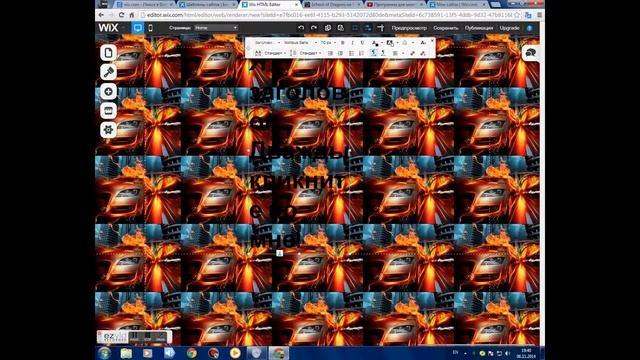Open the feedback chat bubble icon
The image size is (640, 360).
[531, 53]
